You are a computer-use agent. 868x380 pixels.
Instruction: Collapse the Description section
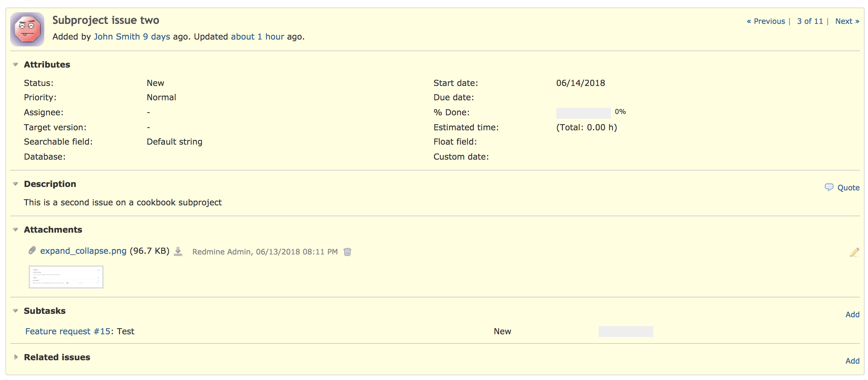tap(15, 184)
